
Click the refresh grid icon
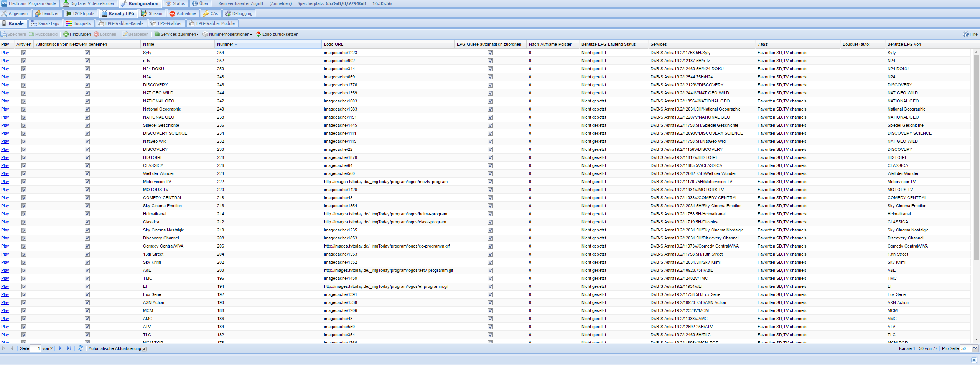click(80, 348)
